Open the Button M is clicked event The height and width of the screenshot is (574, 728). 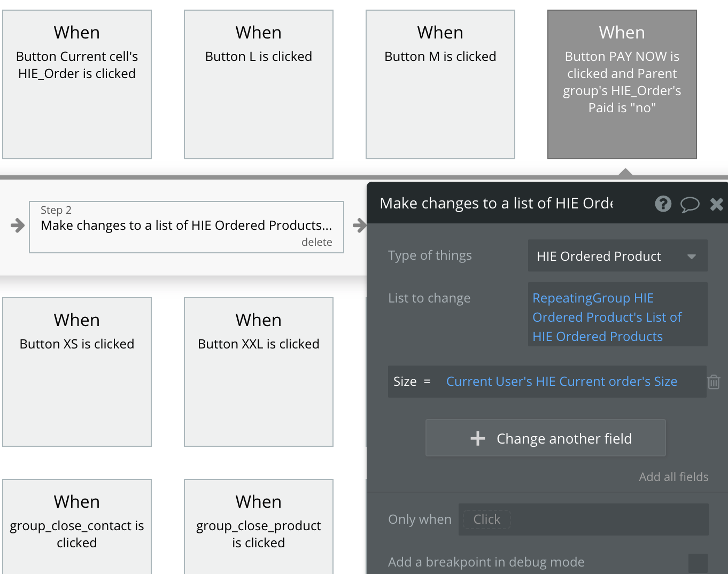pos(440,84)
